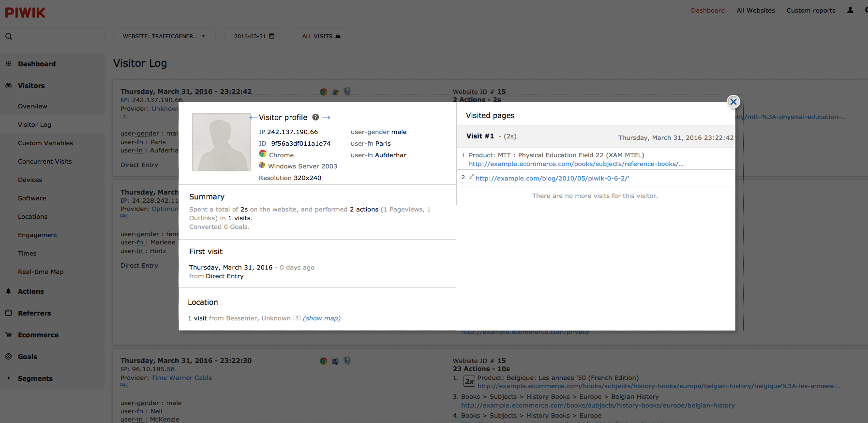Click the user account icon in top bar

tap(850, 10)
